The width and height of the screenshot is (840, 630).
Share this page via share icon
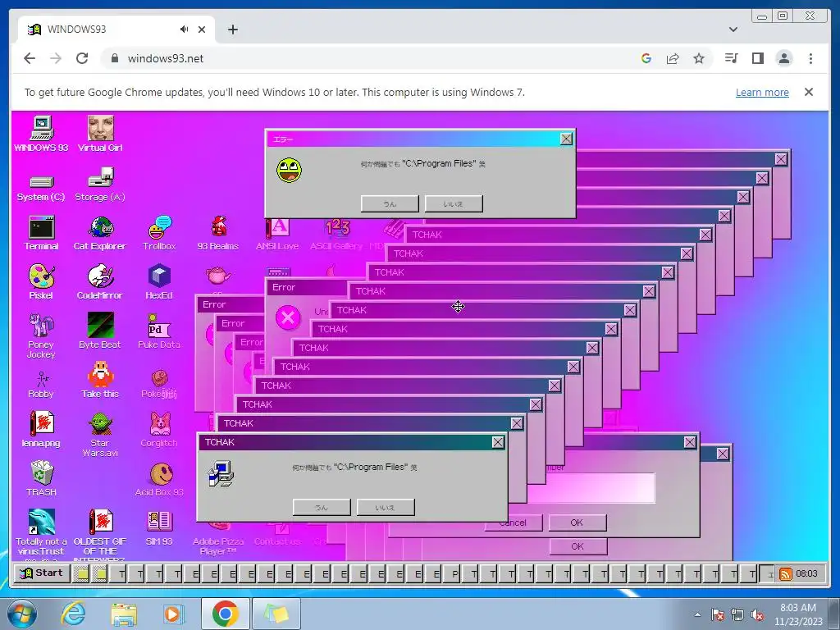[673, 58]
